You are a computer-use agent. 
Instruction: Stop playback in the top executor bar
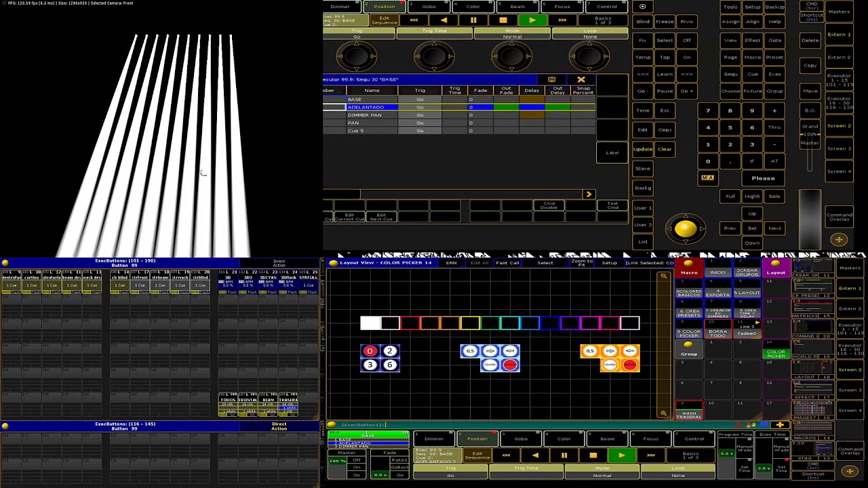[x=502, y=21]
